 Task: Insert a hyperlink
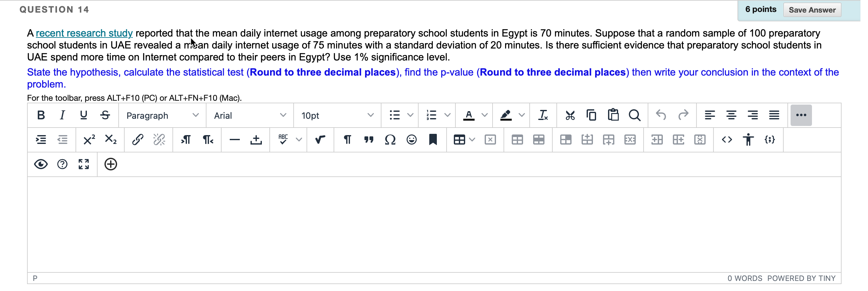click(138, 140)
